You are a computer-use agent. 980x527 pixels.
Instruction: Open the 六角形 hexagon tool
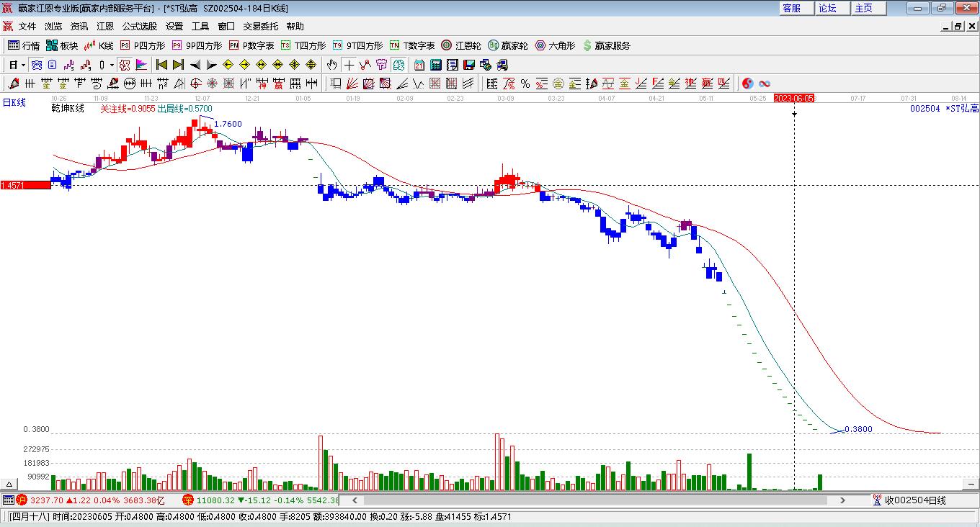[554, 45]
